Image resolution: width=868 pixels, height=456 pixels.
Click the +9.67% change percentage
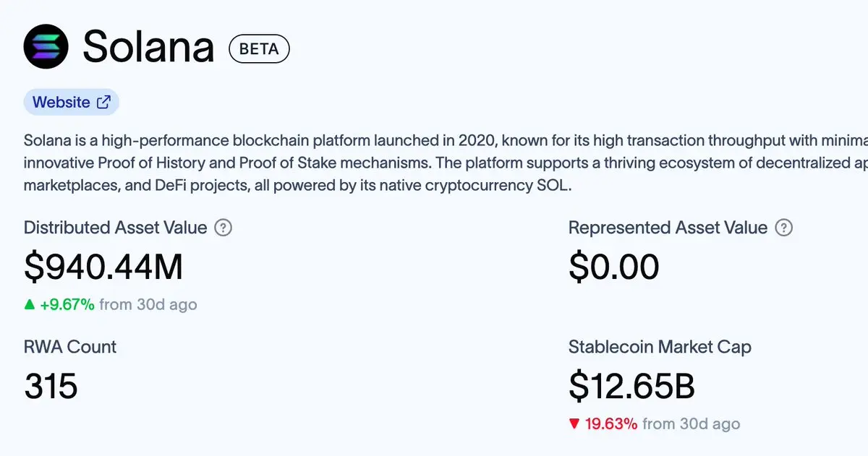[67, 304]
